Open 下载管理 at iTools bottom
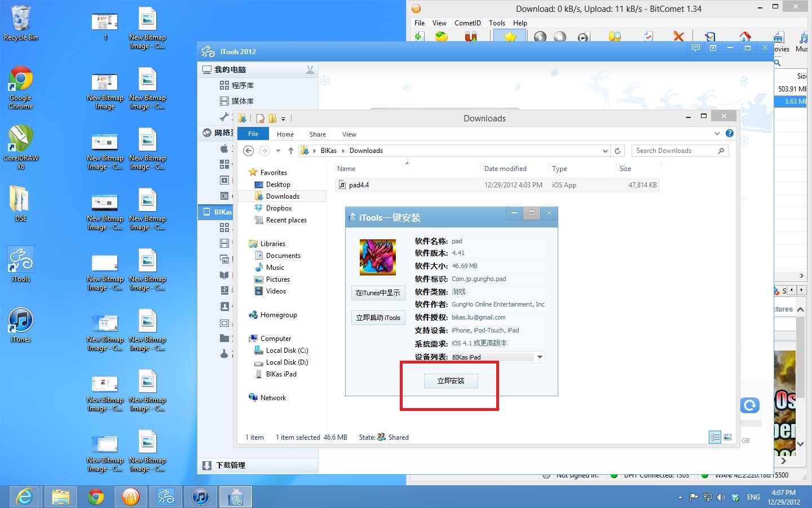Viewport: 812px width, 508px height. click(230, 465)
